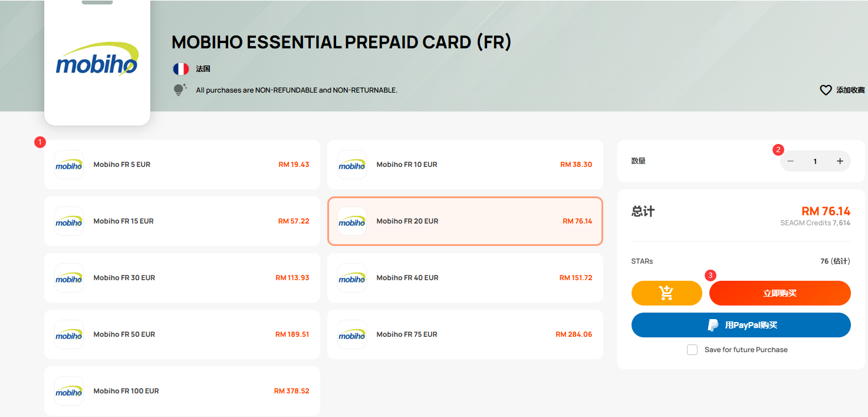Enable Save for future Purchase checkbox
The width and height of the screenshot is (868, 417).
(692, 350)
